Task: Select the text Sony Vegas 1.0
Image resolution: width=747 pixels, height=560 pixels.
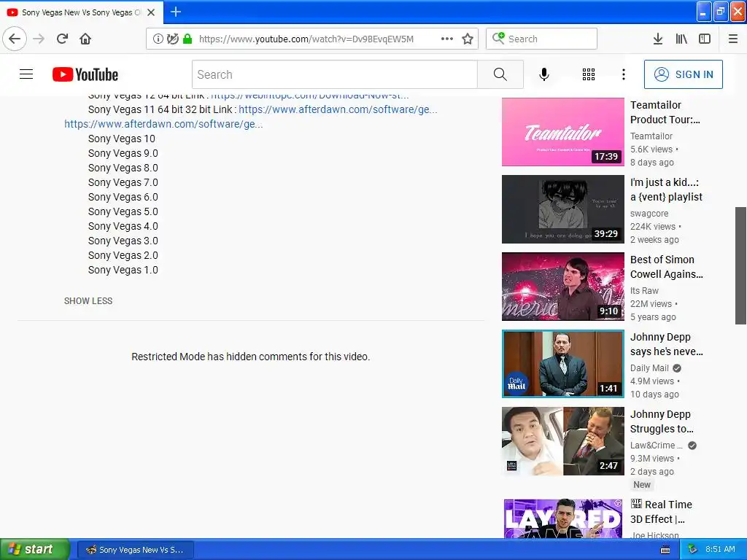Action: point(123,270)
